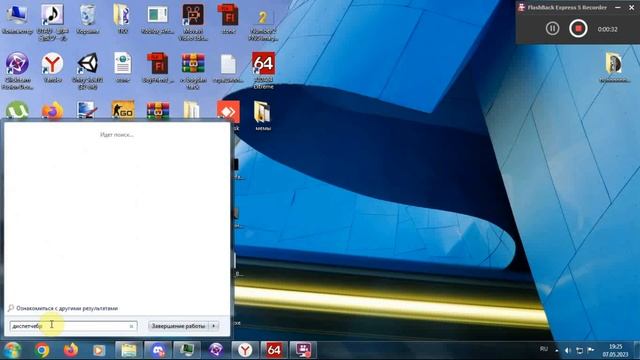The image size is (640, 360).
Task: Launch Firefox from the taskbar
Action: pyautogui.click(x=71, y=350)
